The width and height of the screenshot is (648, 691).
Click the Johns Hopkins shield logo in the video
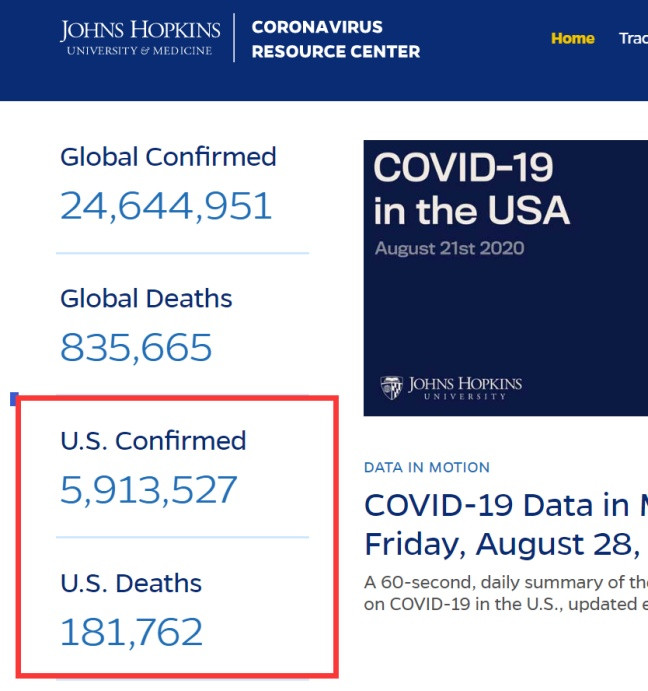(392, 386)
